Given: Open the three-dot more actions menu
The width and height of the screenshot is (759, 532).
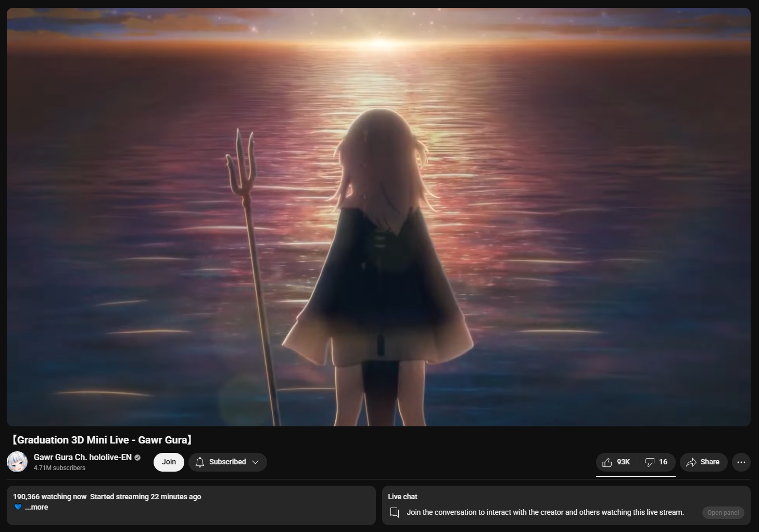Looking at the screenshot, I should pyautogui.click(x=741, y=462).
